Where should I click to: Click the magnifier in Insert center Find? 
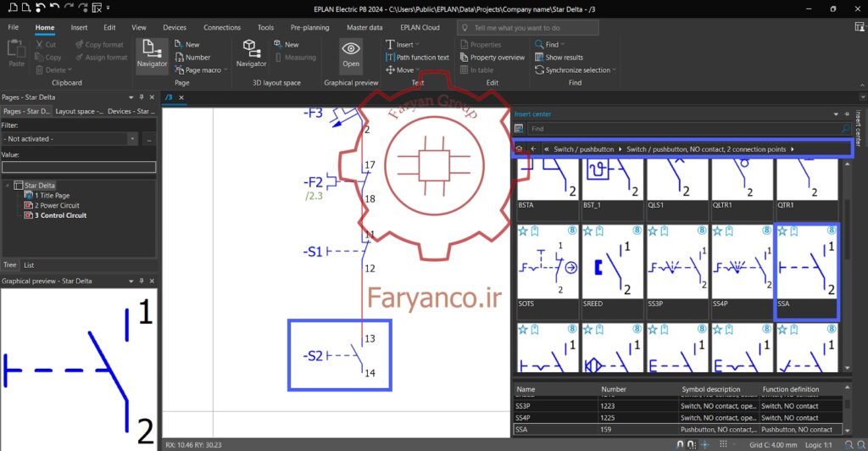click(845, 128)
